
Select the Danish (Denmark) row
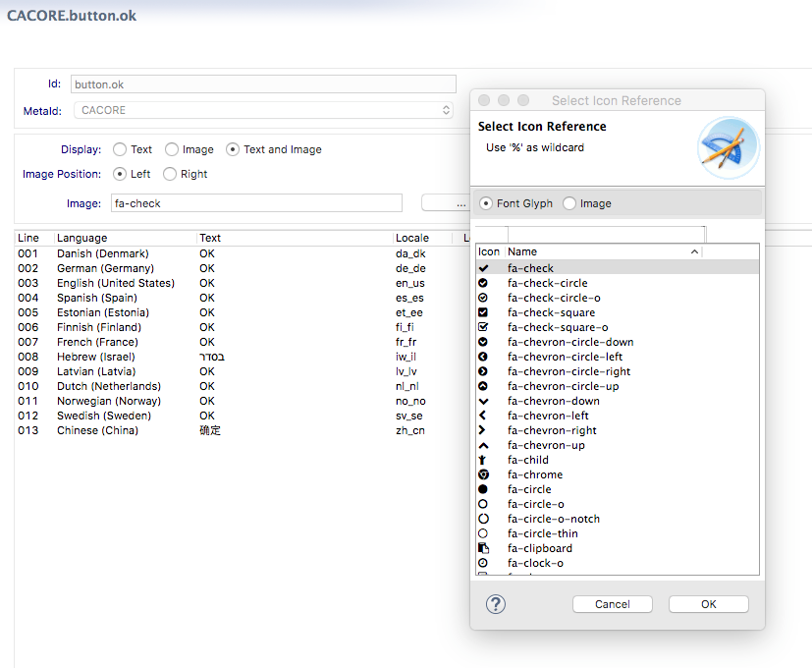242,253
